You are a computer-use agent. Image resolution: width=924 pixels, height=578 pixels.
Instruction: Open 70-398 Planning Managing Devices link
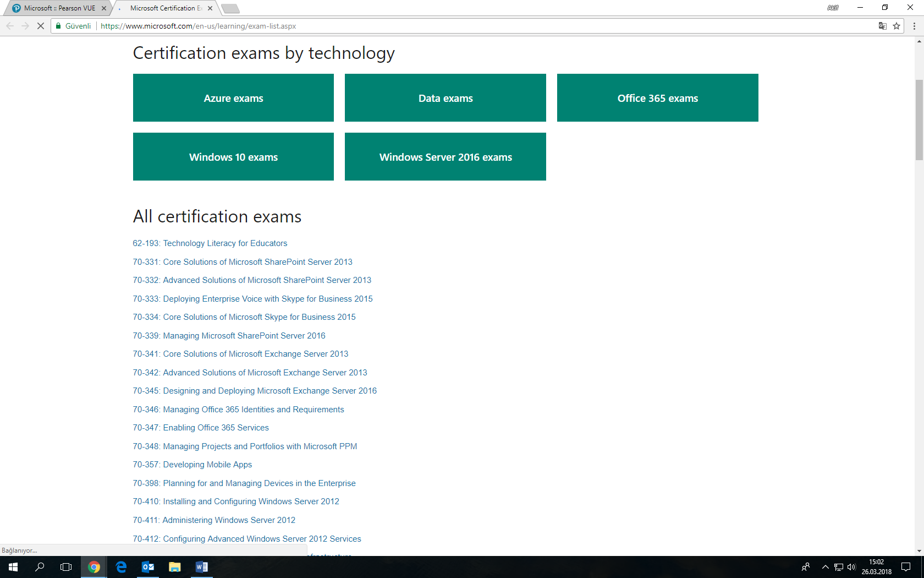click(244, 483)
